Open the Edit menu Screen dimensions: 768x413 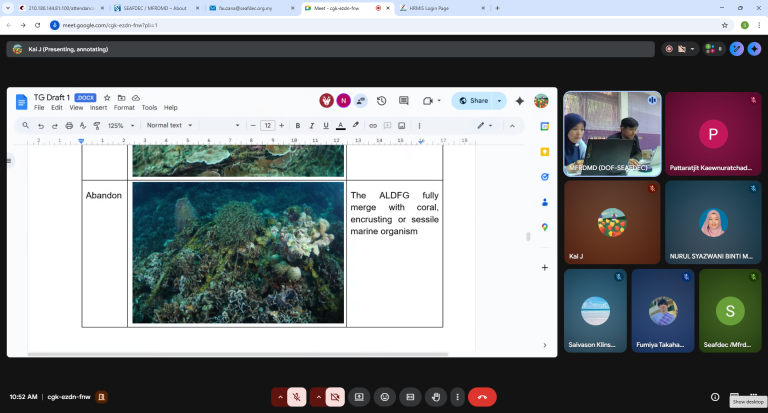57,108
